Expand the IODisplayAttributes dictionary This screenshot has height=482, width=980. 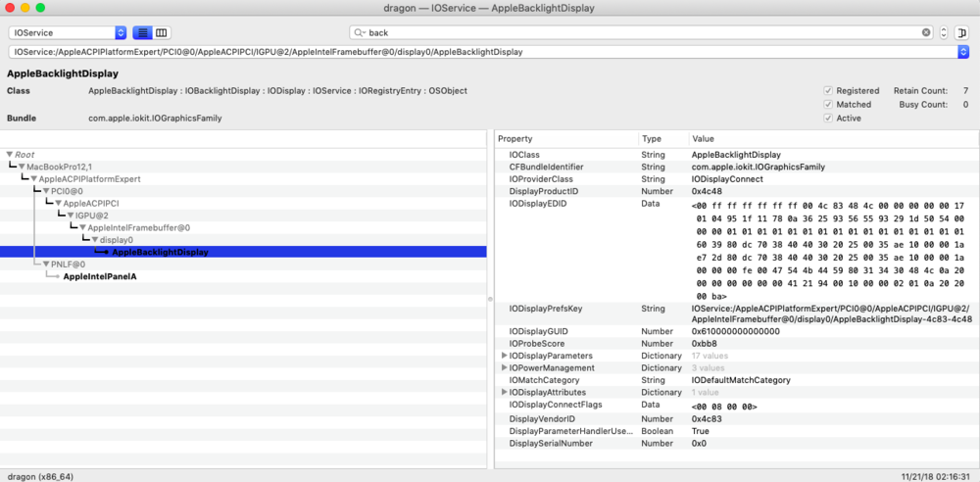504,392
